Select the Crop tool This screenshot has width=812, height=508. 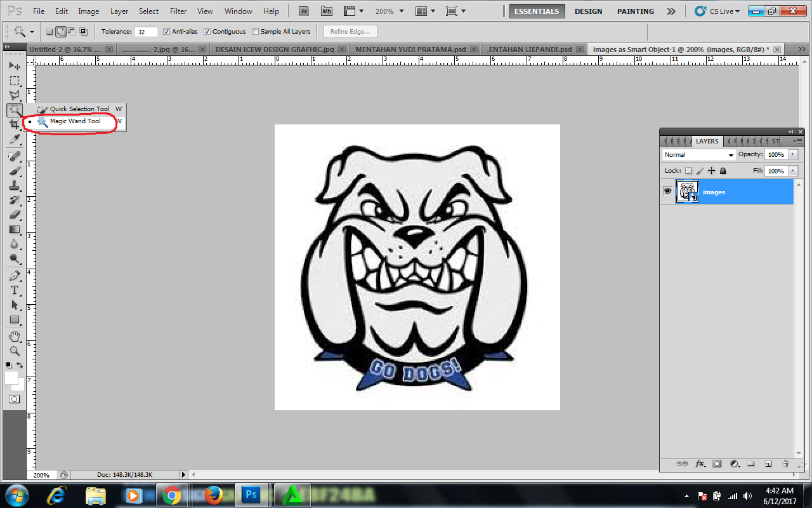click(x=14, y=124)
